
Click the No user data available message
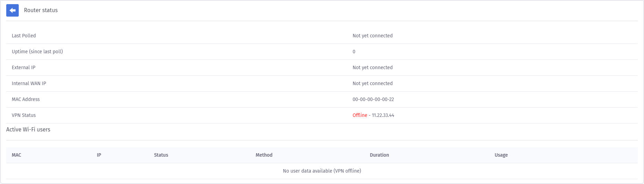click(322, 171)
